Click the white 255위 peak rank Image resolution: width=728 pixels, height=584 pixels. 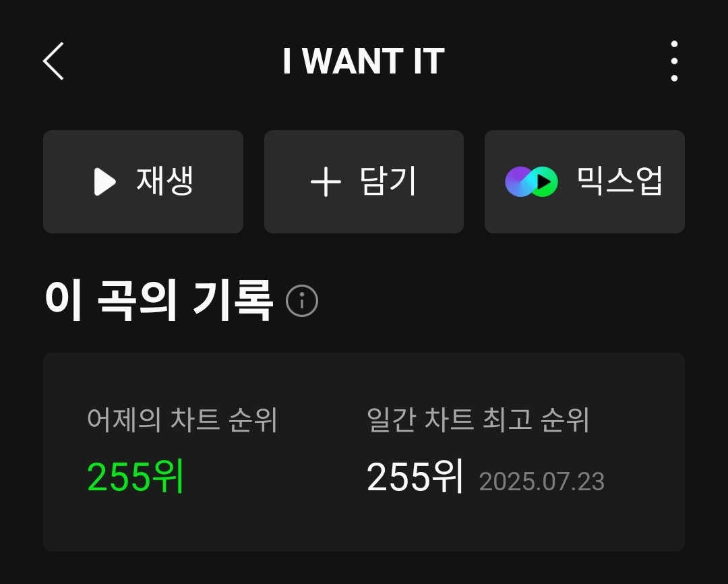415,476
